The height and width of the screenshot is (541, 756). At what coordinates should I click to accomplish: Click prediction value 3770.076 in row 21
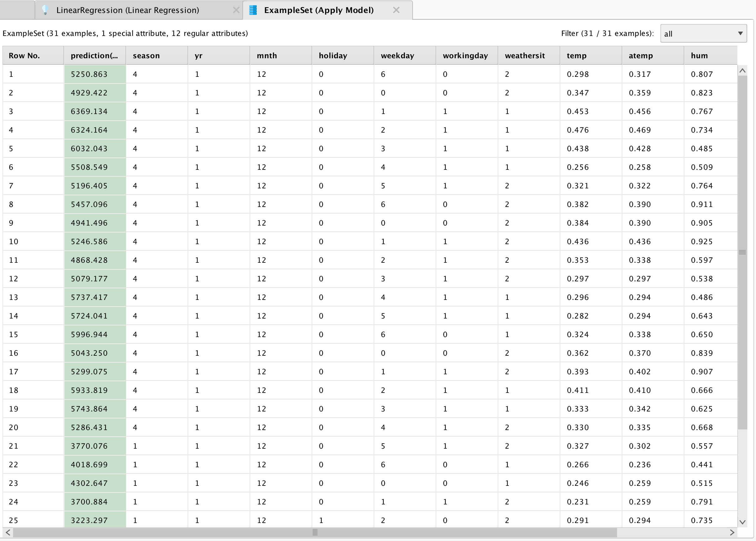click(x=95, y=446)
